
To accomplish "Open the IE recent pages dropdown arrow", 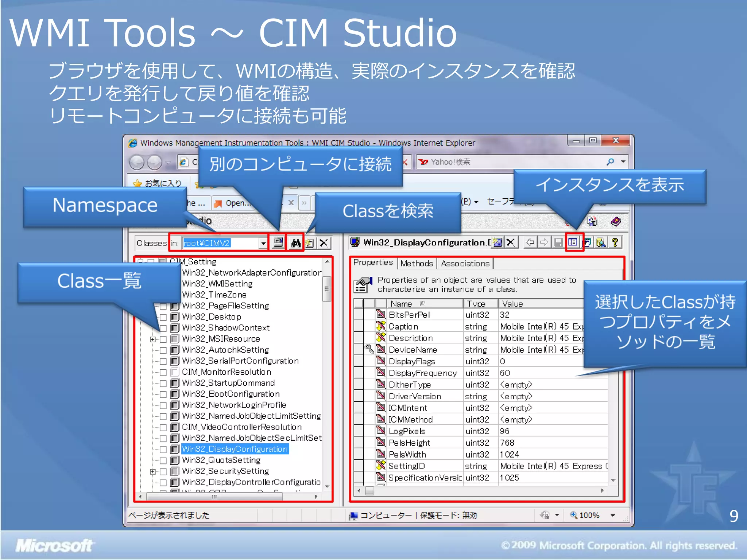I will click(168, 163).
